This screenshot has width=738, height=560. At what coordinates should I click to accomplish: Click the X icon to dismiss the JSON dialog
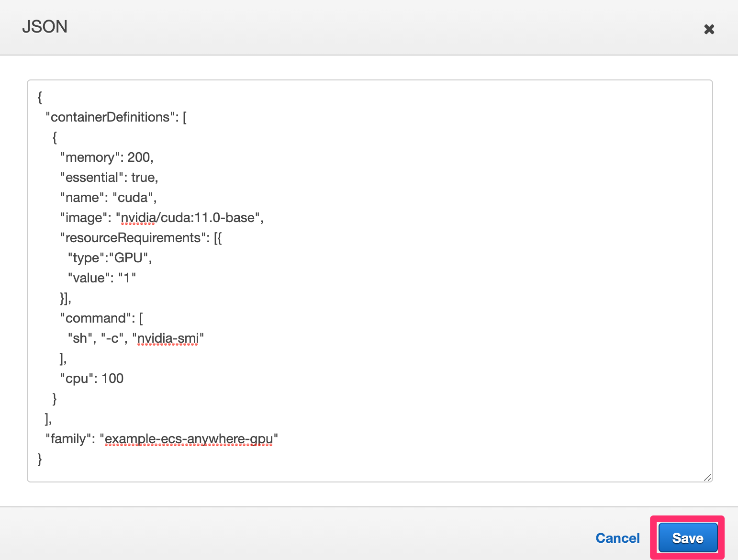click(709, 29)
